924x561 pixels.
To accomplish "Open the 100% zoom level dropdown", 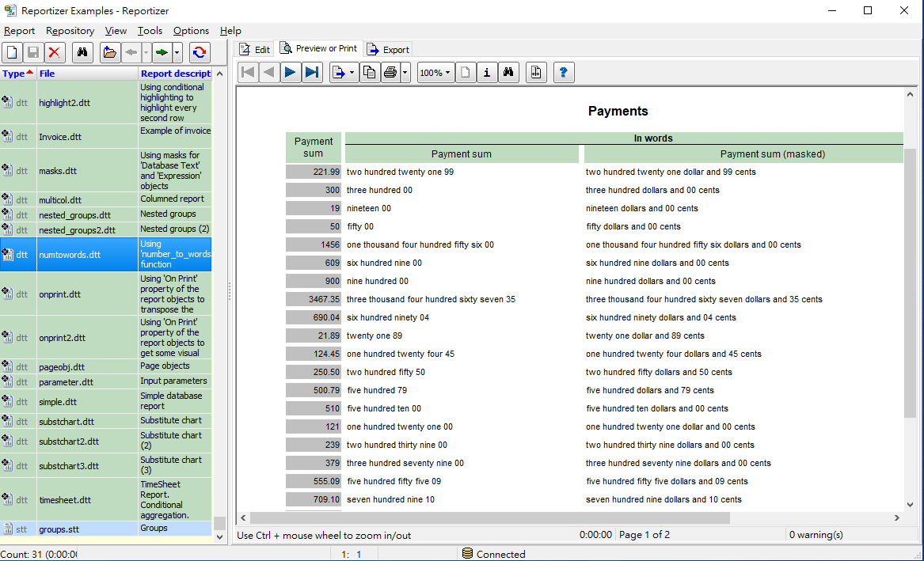I will (435, 73).
